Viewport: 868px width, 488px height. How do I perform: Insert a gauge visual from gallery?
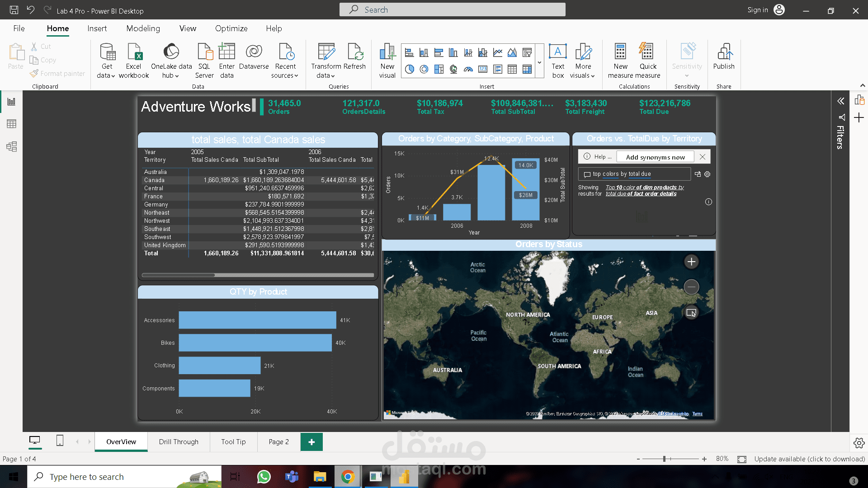468,69
